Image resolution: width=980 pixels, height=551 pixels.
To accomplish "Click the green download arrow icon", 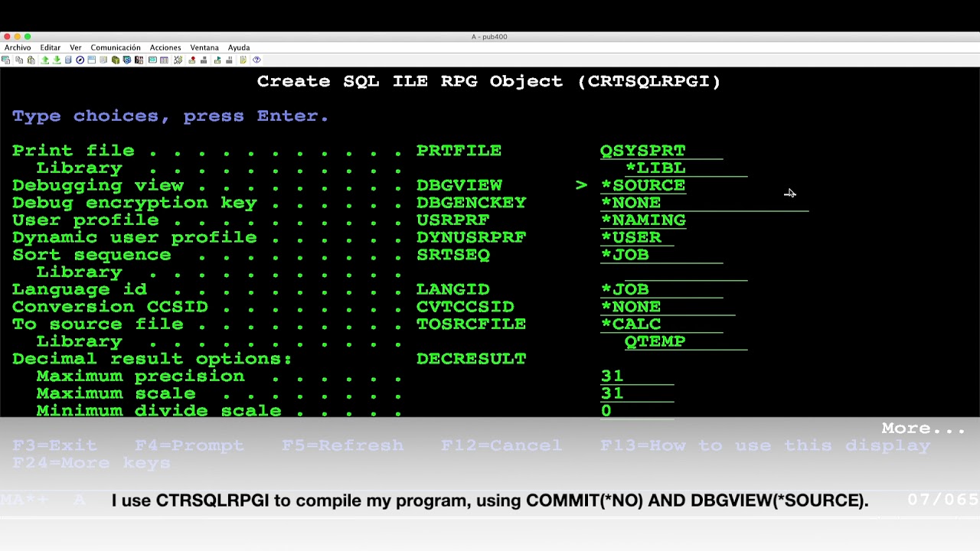I will (x=57, y=60).
